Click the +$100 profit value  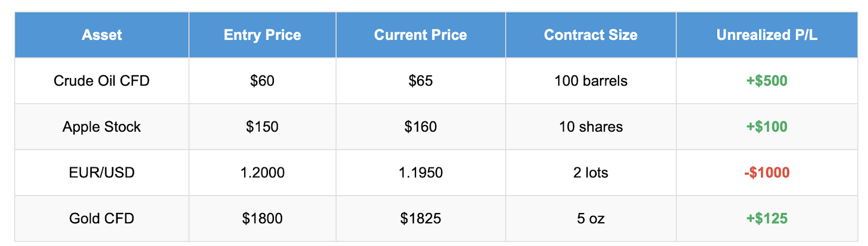[x=767, y=127]
